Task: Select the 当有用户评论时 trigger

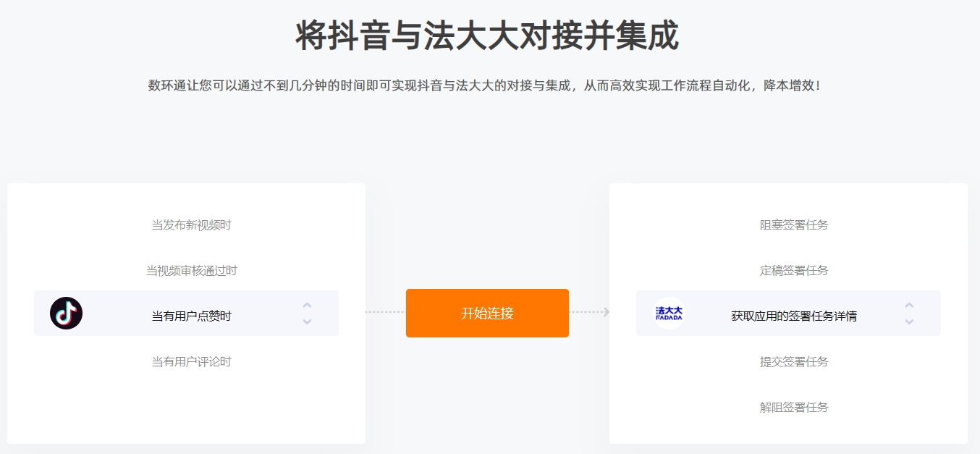Action: point(191,362)
